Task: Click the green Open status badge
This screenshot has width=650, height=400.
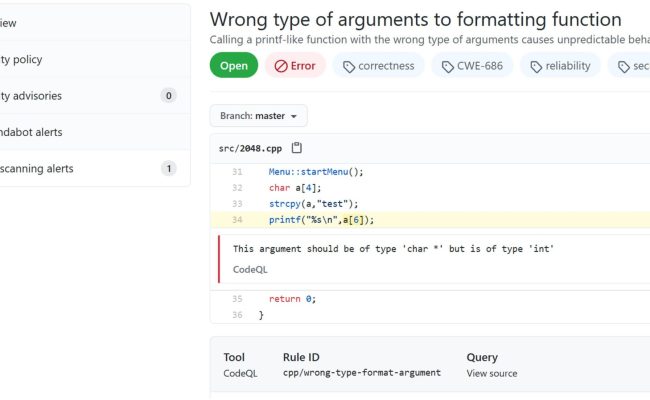Action: tap(234, 65)
